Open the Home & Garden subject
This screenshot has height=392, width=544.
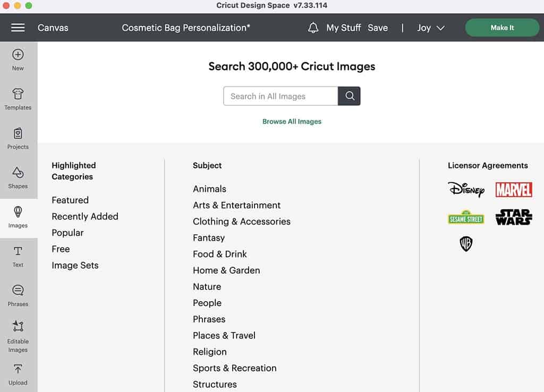[x=226, y=270]
